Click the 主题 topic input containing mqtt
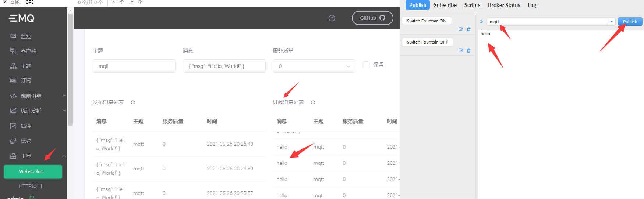 click(x=134, y=66)
